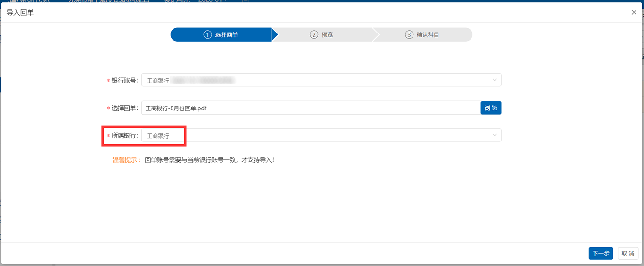Viewport: 644px width, 266px height.
Task: Cancel the import with 取消
Action: click(x=627, y=254)
